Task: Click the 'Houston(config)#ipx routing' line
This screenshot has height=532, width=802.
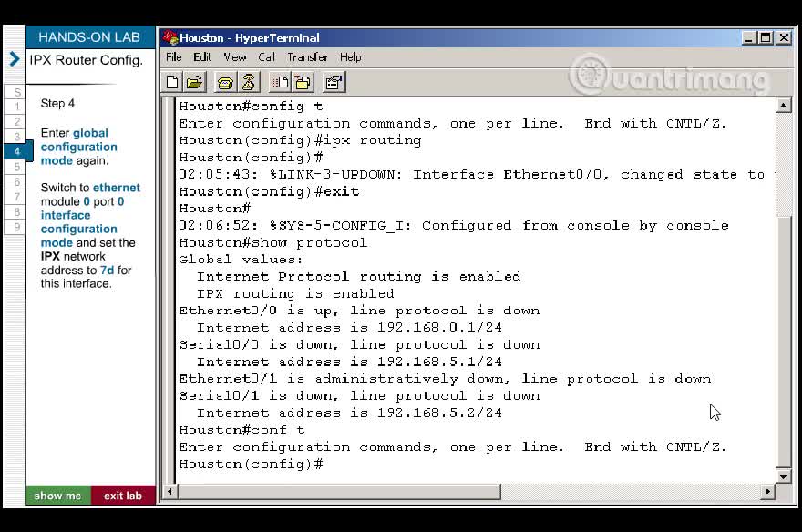Action: tap(300, 140)
